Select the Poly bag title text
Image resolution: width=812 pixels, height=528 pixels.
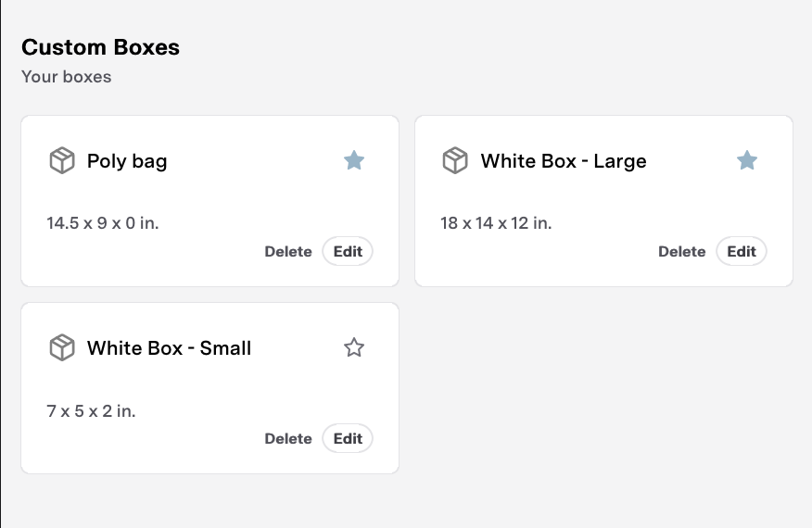127,161
